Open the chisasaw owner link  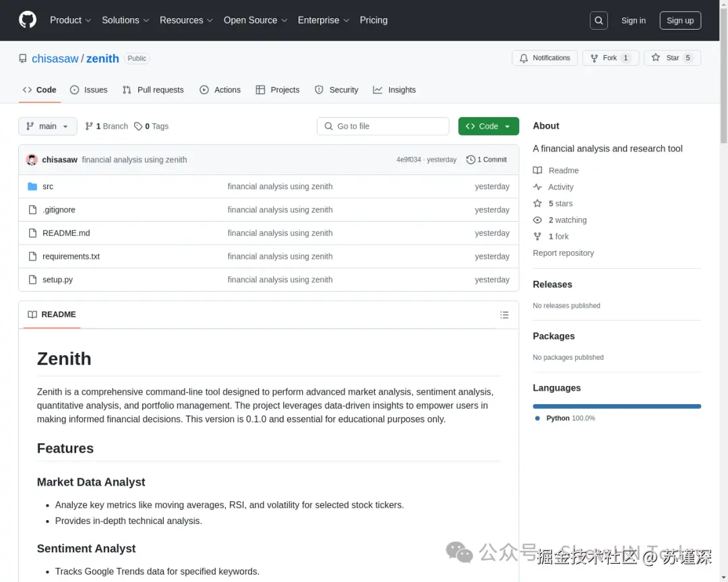(x=55, y=59)
